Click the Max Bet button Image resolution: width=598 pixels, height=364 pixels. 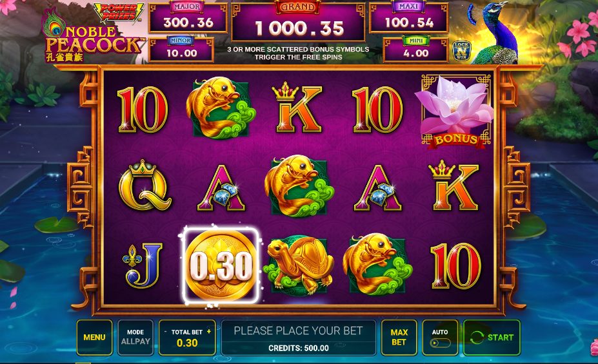pyautogui.click(x=399, y=338)
